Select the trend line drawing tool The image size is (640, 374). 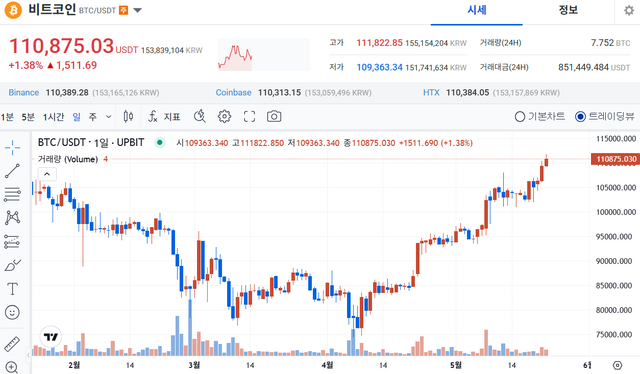[12, 171]
